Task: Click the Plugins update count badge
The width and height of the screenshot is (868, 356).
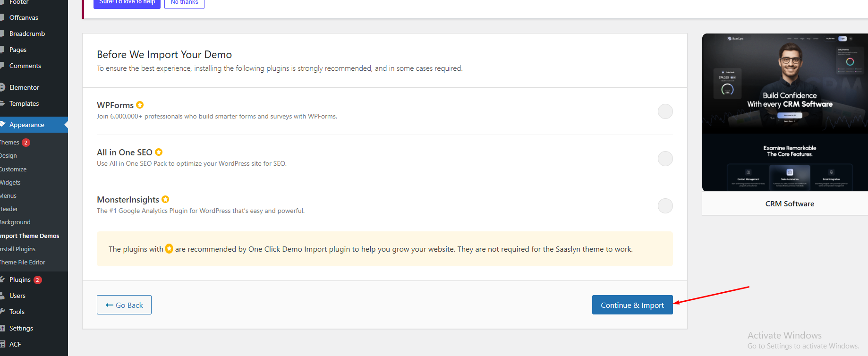Action: (38, 280)
